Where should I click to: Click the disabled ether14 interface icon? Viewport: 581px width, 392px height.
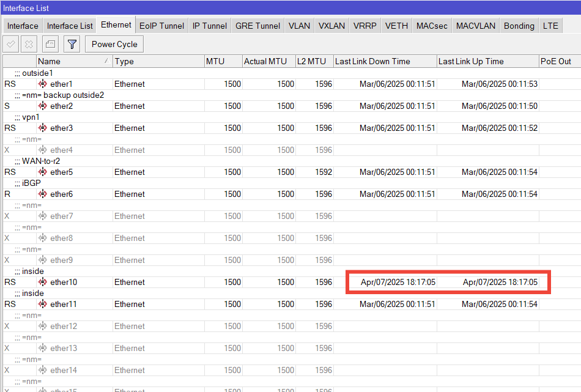(x=43, y=370)
